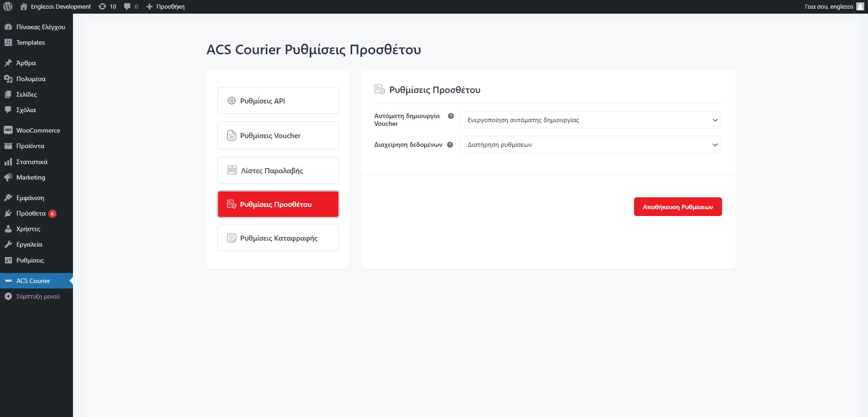The width and height of the screenshot is (868, 417).
Task: Open the Πίνακας Ελέγχου menu item
Action: 36,27
